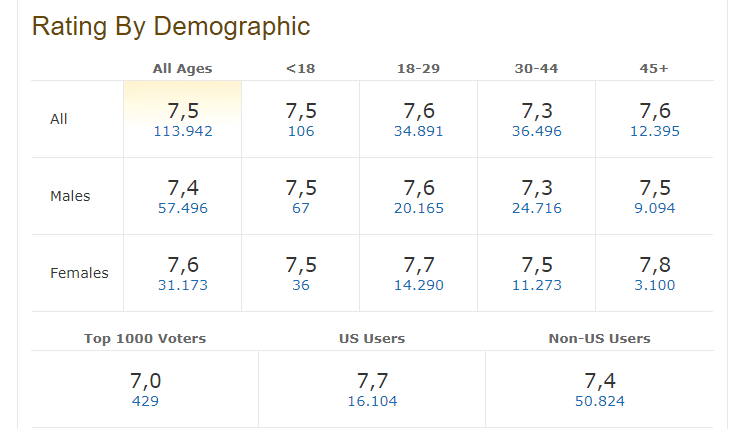Screen dimensions: 748x429
Task: Open the All Ages vote count 113.942
Action: click(x=185, y=131)
